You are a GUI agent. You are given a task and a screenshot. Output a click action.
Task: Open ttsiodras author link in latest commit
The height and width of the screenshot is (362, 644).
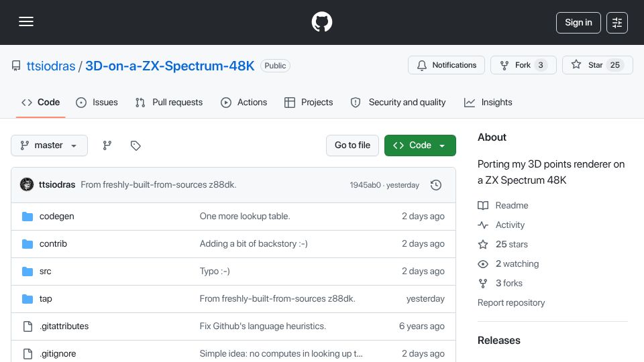pos(57,185)
